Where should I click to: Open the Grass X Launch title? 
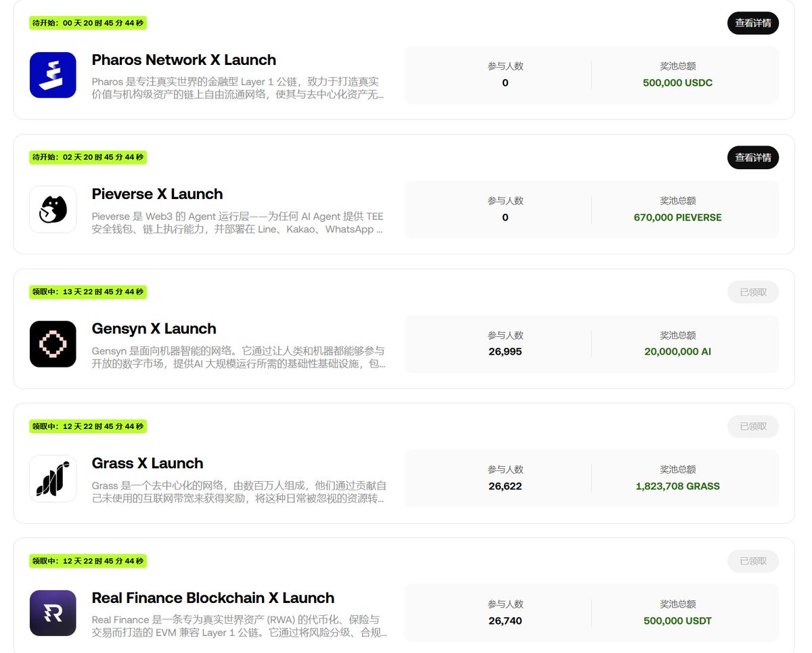coord(148,464)
